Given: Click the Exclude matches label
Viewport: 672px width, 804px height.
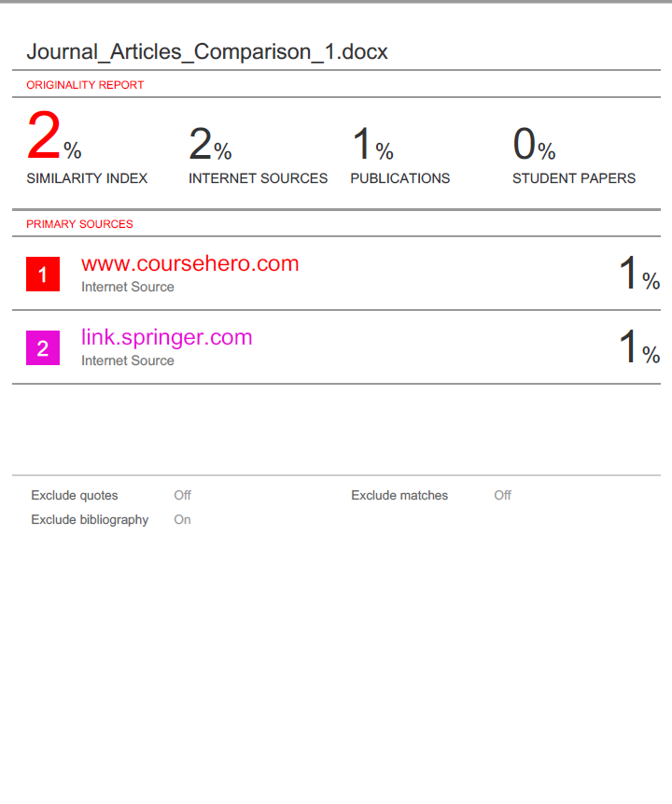Looking at the screenshot, I should (x=399, y=496).
